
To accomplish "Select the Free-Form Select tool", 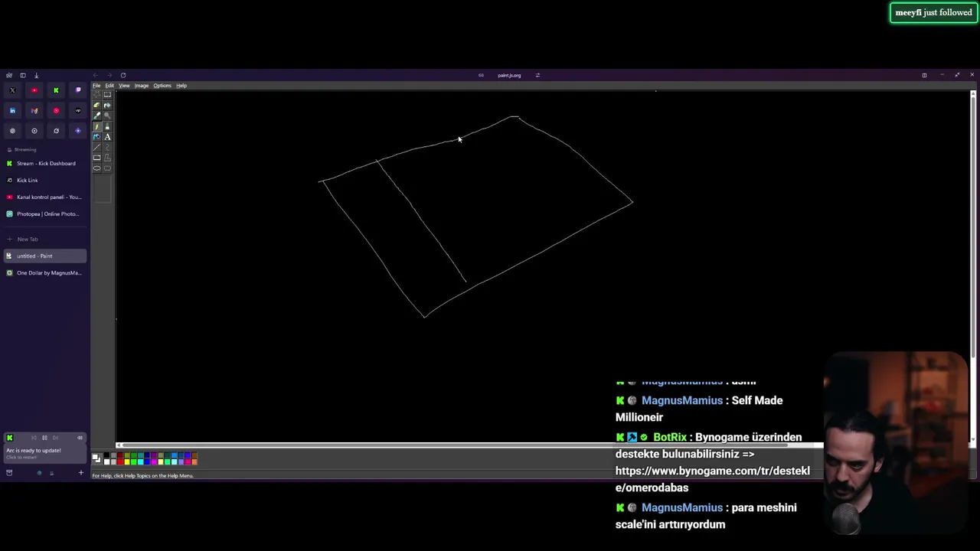I will [x=96, y=94].
